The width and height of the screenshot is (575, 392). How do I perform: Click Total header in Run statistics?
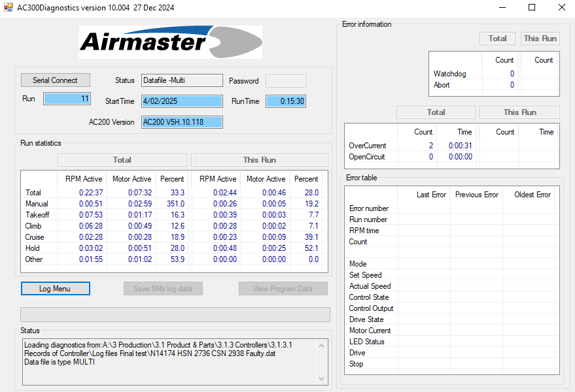coord(122,160)
